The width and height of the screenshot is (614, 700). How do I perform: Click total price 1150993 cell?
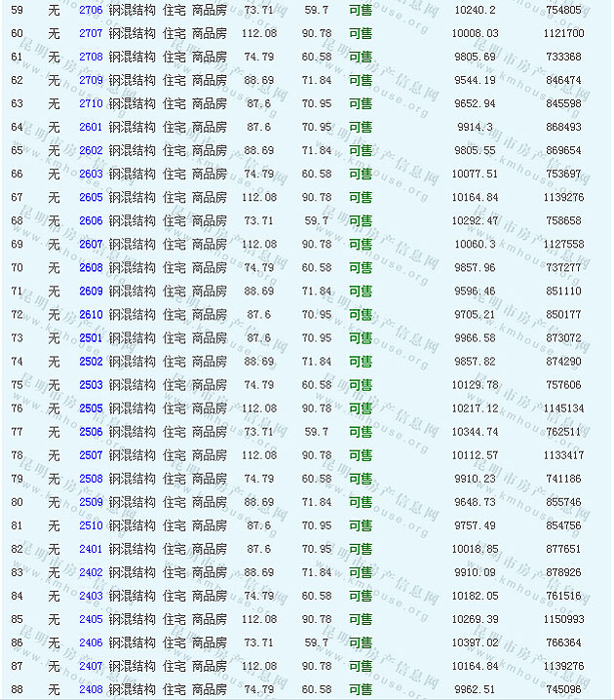(564, 619)
